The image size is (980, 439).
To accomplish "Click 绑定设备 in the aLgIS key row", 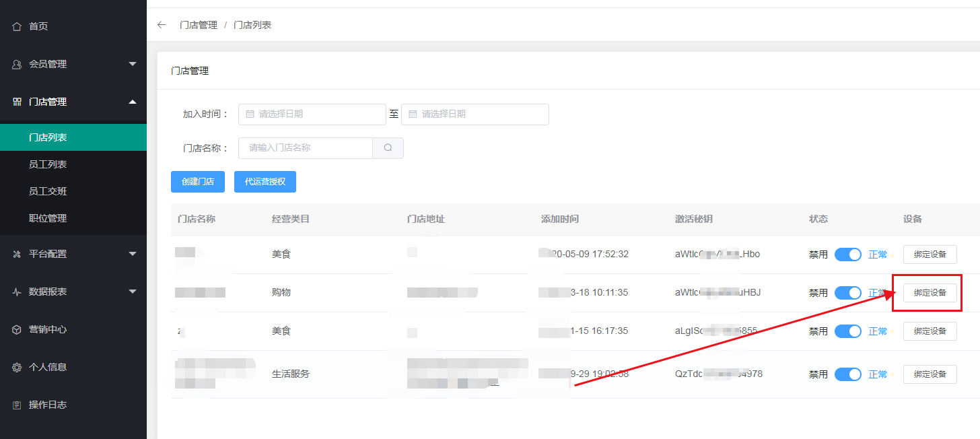I will click(930, 331).
